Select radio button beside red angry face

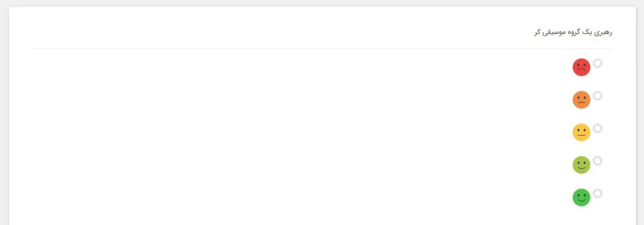(x=598, y=63)
